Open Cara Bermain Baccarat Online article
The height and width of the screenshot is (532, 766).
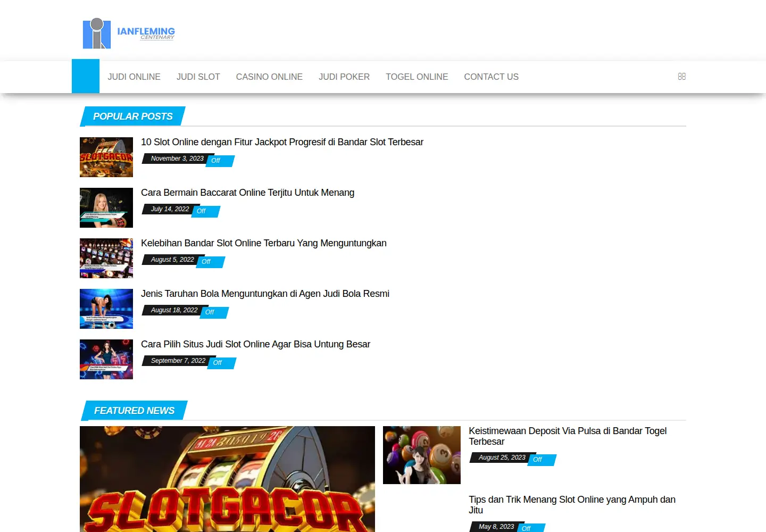tap(247, 193)
